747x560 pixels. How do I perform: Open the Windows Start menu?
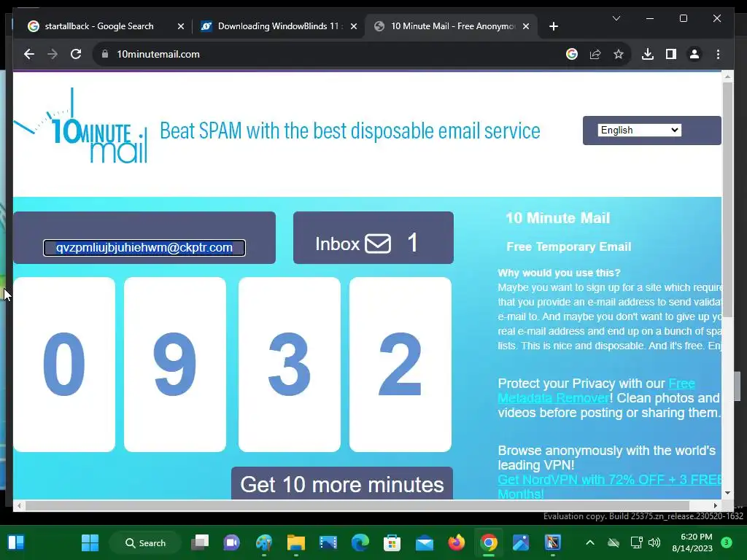tap(90, 542)
